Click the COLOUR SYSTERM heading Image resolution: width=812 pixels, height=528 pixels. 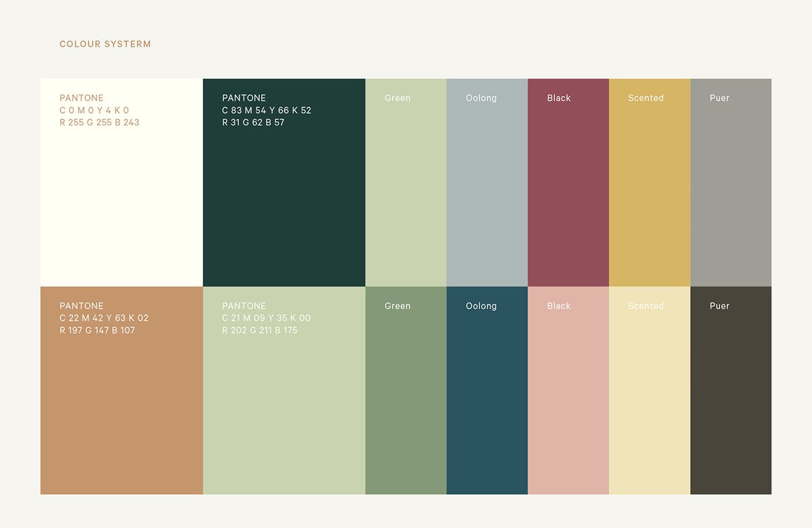coord(105,44)
